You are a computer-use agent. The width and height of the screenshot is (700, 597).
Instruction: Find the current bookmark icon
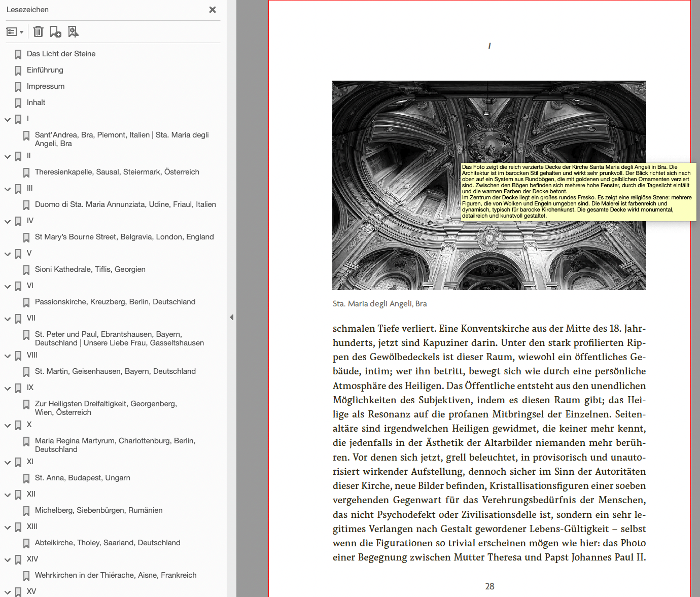74,32
